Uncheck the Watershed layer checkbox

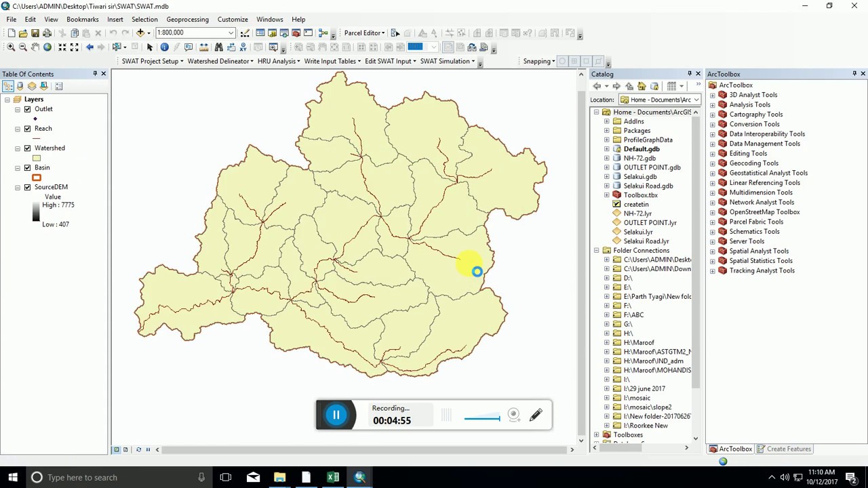click(27, 148)
